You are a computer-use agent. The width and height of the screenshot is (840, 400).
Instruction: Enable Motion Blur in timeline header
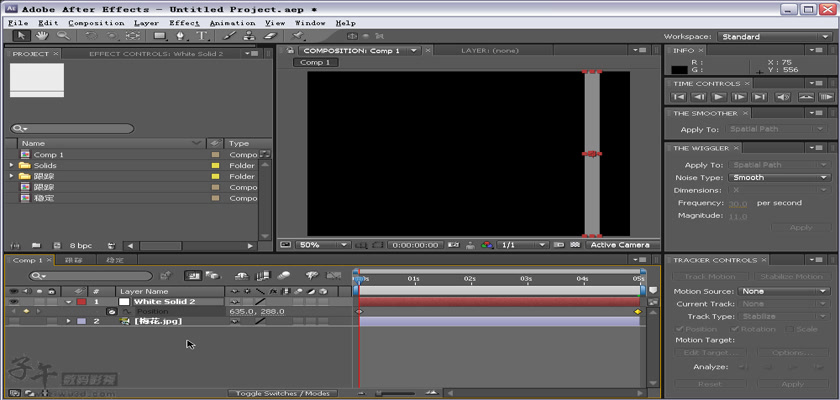284,276
